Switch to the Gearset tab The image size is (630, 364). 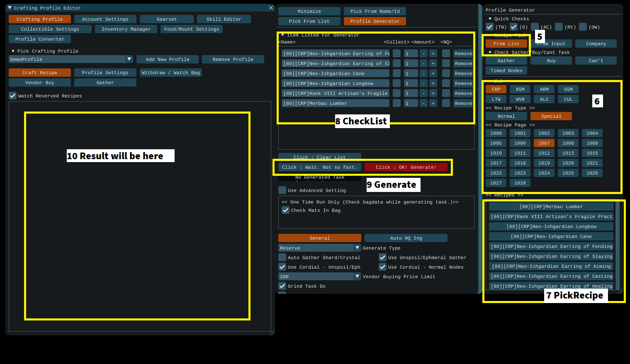click(x=167, y=19)
